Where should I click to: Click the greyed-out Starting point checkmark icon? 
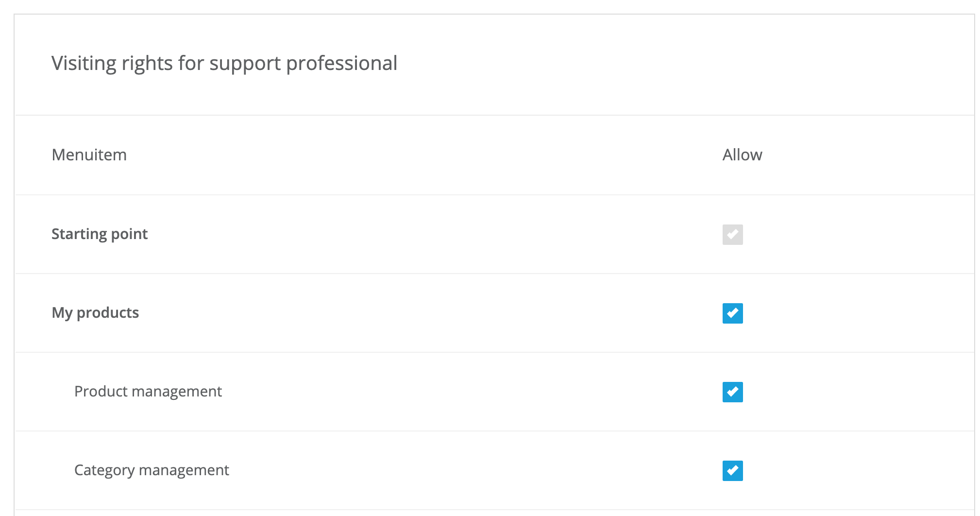(732, 235)
